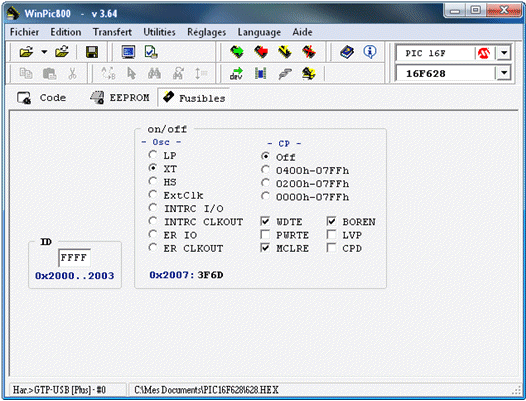Select the INTRC I/O oscillator option

[153, 208]
